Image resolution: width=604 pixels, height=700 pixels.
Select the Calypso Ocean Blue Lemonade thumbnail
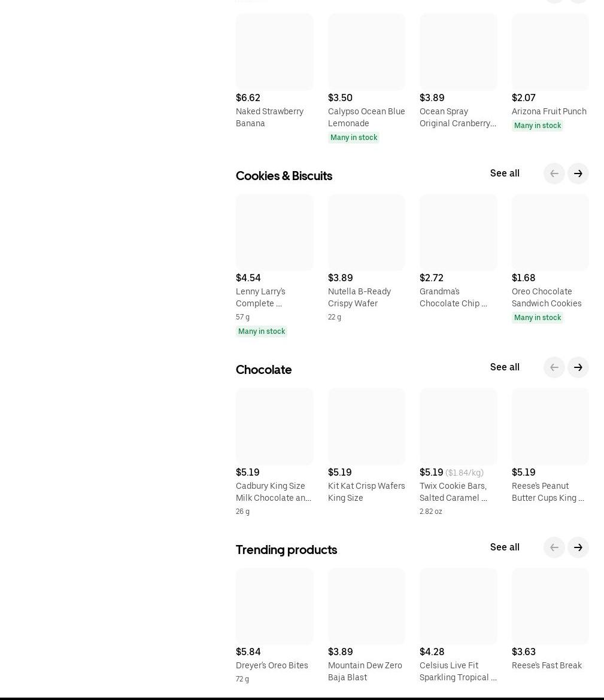(366, 52)
